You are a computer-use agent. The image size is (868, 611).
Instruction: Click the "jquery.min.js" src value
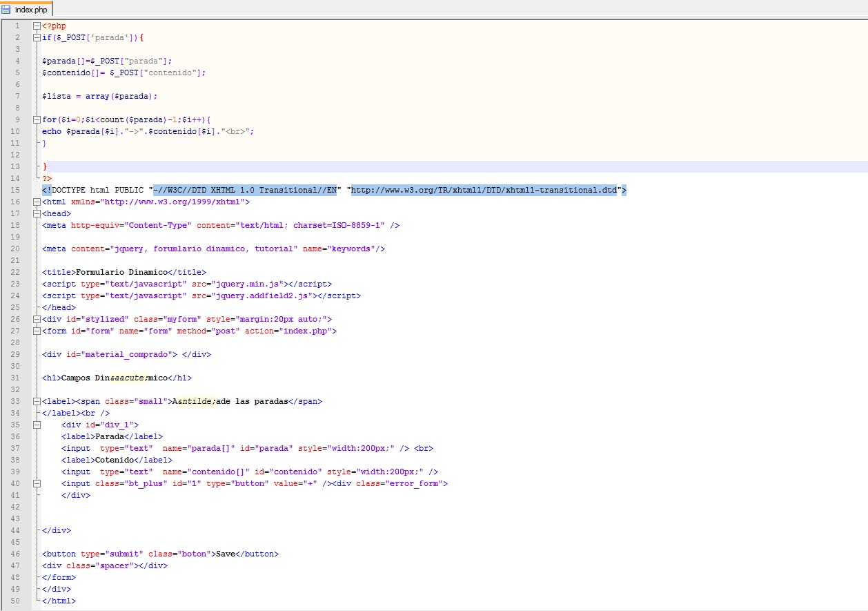pos(248,284)
